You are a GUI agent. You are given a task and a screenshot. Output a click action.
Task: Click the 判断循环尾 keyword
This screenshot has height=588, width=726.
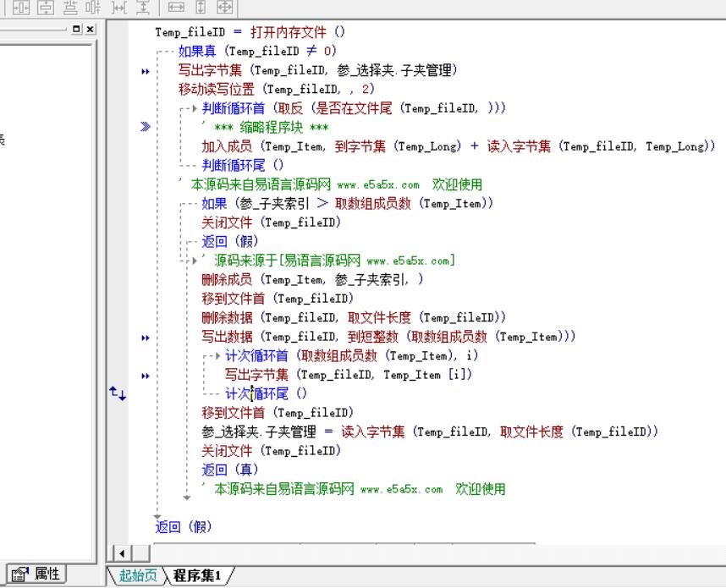pyautogui.click(x=234, y=165)
